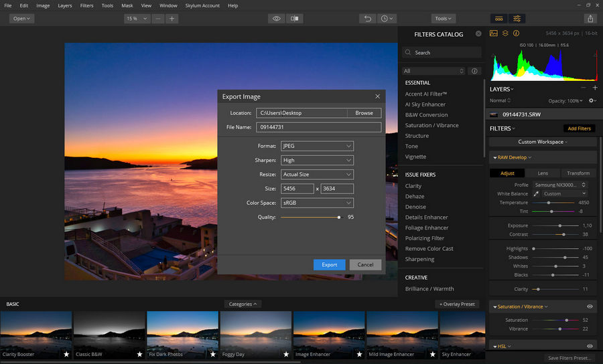Select the Dehaze filter in catalog

coord(415,196)
